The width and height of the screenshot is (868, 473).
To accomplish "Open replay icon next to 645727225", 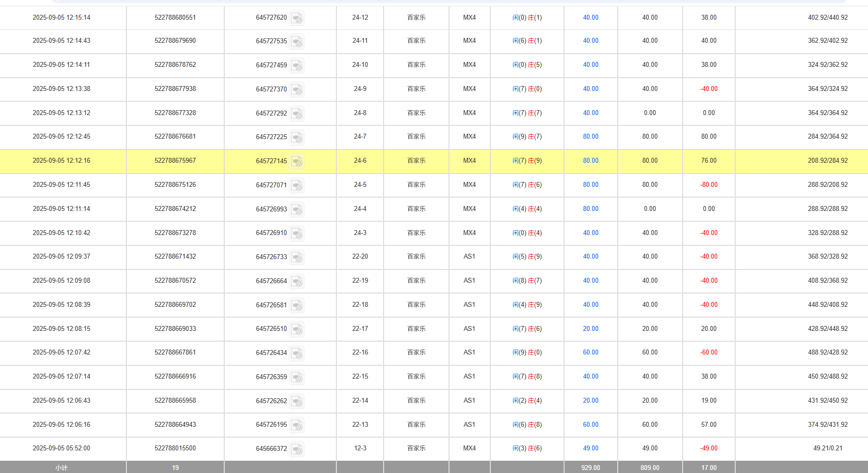I will coord(297,138).
